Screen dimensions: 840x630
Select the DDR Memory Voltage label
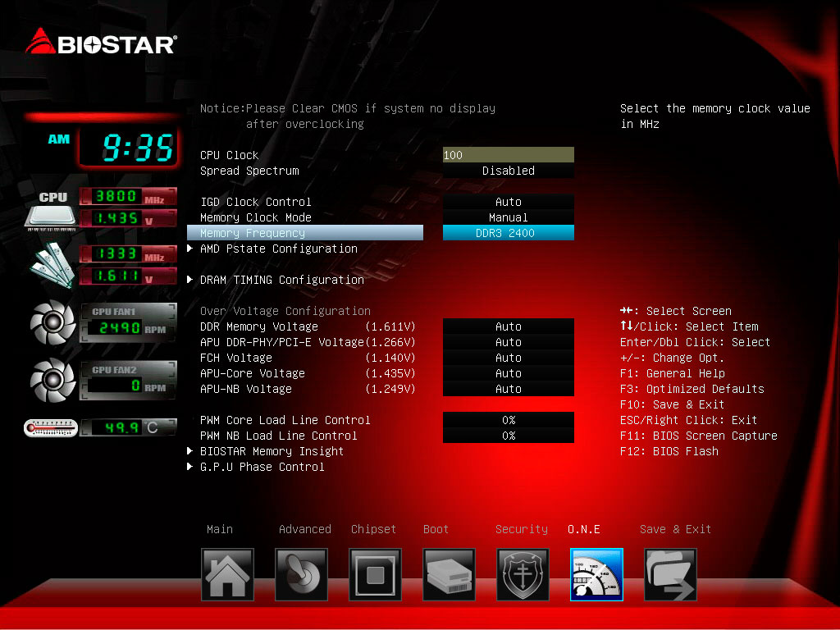pyautogui.click(x=258, y=326)
